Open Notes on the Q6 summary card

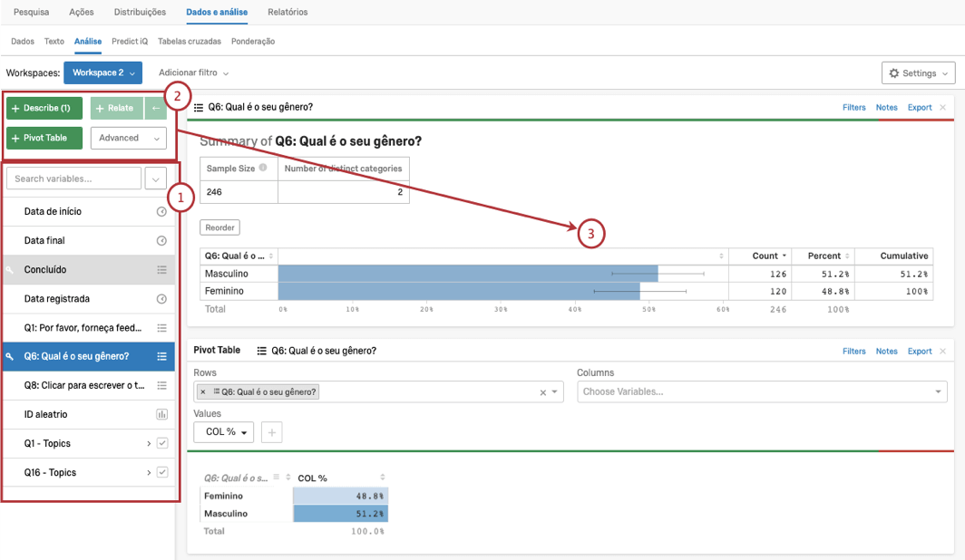(887, 108)
